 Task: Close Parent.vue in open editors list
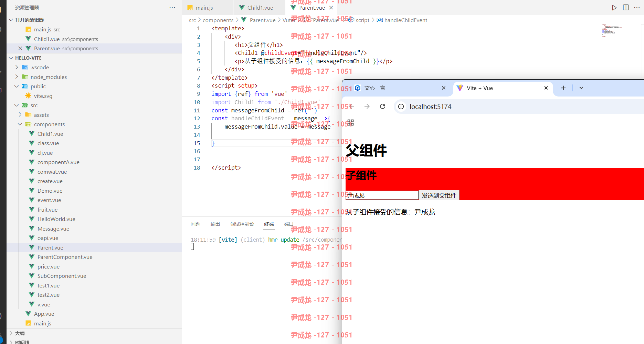coord(20,48)
